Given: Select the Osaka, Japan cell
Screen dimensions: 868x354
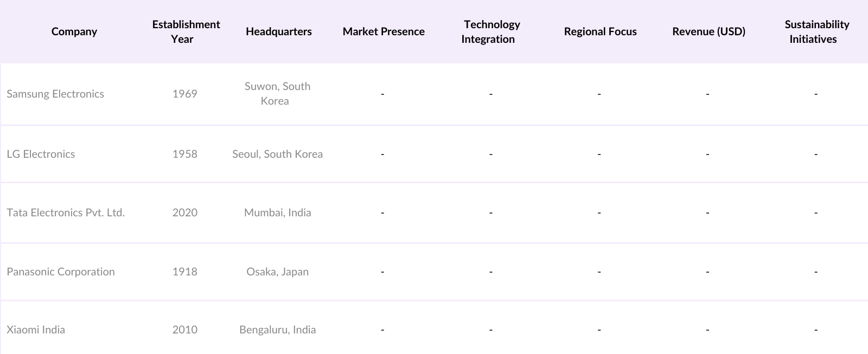Looking at the screenshot, I should [x=277, y=272].
